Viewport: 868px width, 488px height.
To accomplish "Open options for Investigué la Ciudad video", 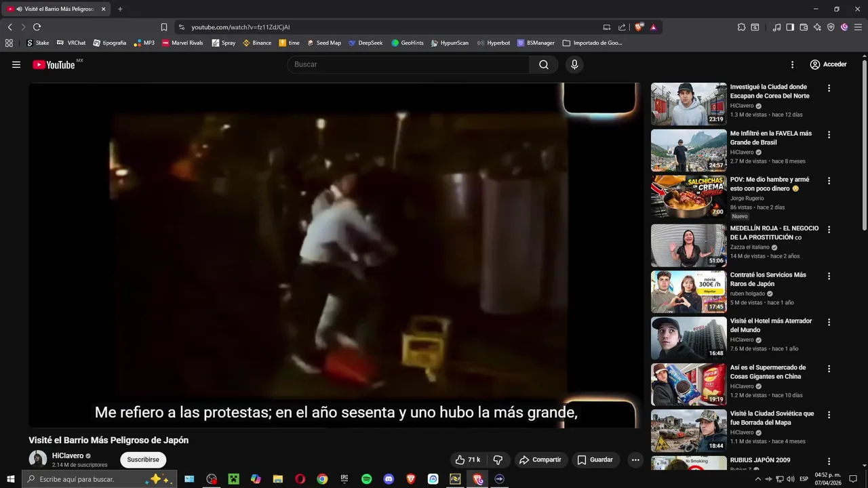I will pyautogui.click(x=829, y=88).
